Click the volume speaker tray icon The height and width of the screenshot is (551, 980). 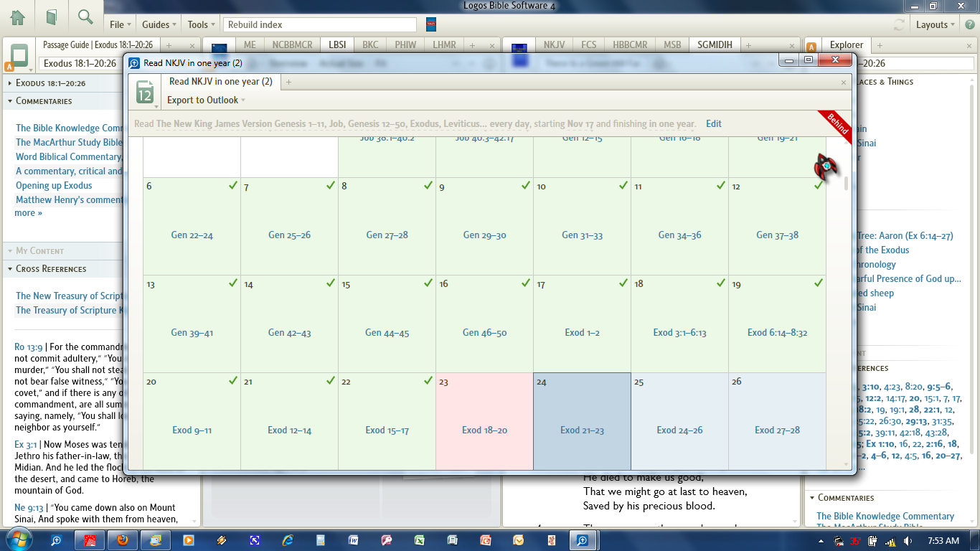[908, 541]
